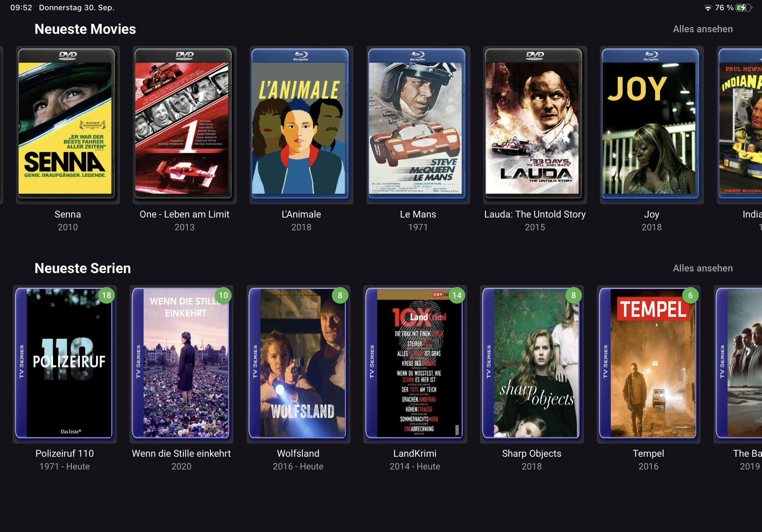The width and height of the screenshot is (762, 532).
Task: Select the Tempel title text
Action: tap(649, 454)
